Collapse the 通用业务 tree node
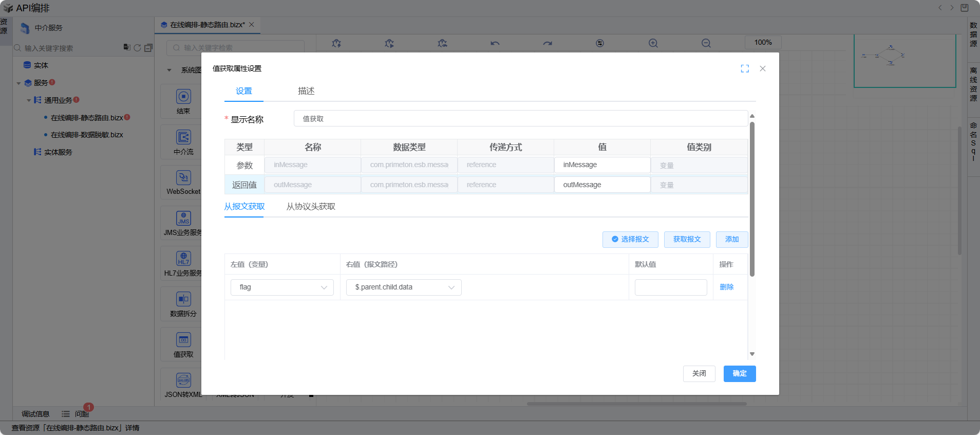This screenshot has height=435, width=980. (x=29, y=100)
